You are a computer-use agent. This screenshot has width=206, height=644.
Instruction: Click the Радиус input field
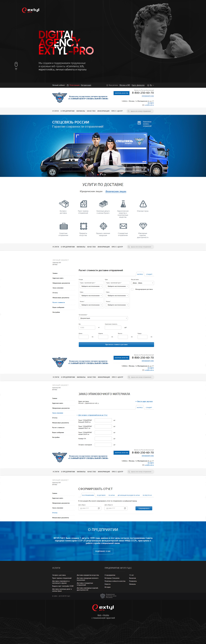tap(142, 337)
